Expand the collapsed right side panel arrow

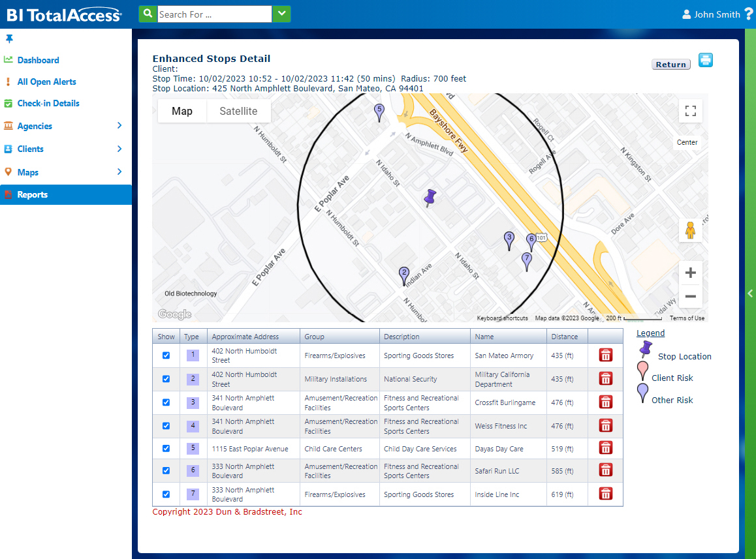coord(750,293)
